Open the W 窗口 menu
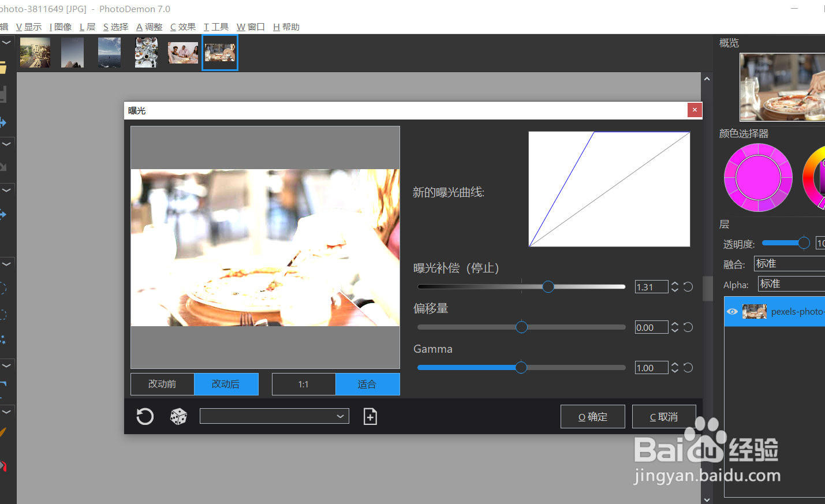825x504 pixels. coord(251,27)
